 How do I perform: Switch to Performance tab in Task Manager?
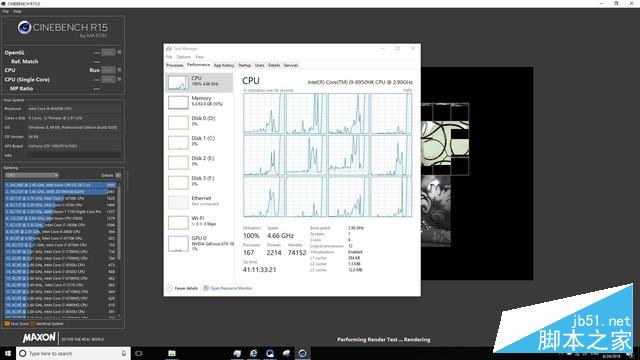pos(198,65)
